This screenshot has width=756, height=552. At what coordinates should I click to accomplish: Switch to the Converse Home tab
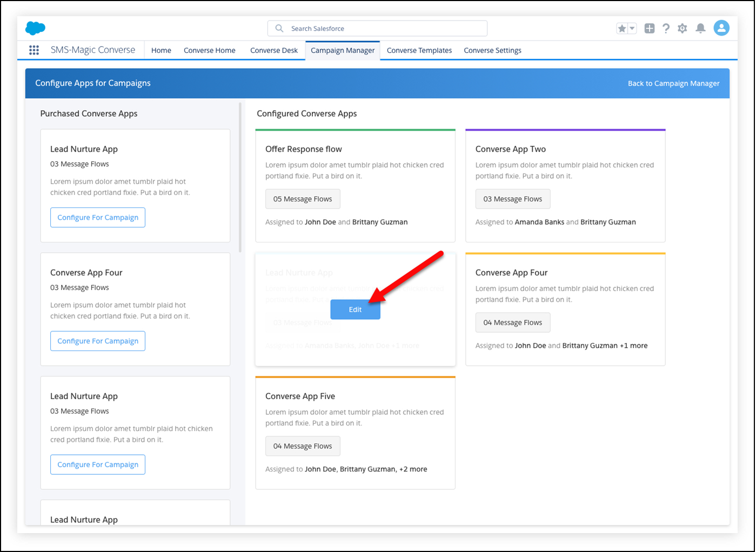point(210,51)
